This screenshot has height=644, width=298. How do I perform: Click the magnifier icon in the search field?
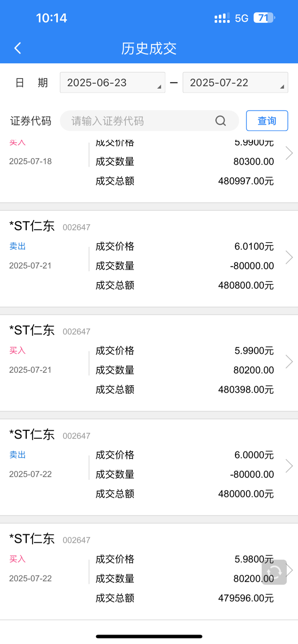[x=220, y=121]
